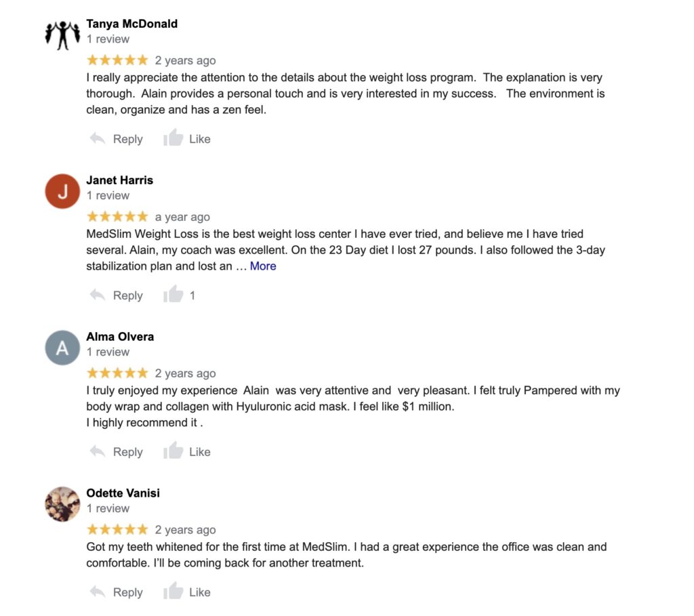Open reviewer name Janet Harris
Image resolution: width=694 pixels, height=616 pixels.
[x=120, y=180]
